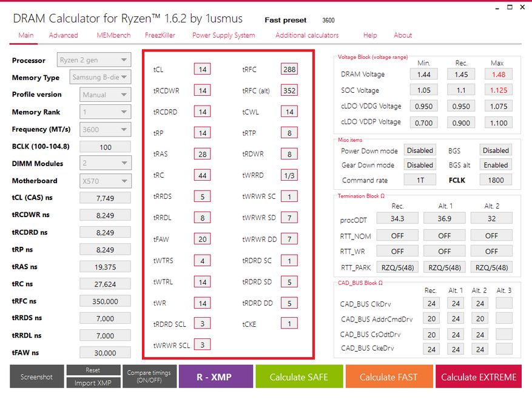Image resolution: width=532 pixels, height=399 pixels.
Task: Click the BCLK (100-104.8) input field
Action: pos(105,147)
